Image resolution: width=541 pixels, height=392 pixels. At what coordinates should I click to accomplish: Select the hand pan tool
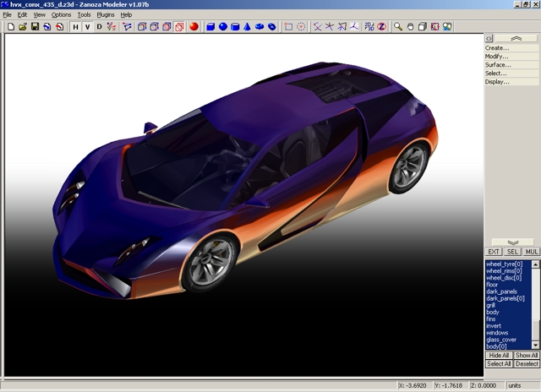tap(411, 27)
